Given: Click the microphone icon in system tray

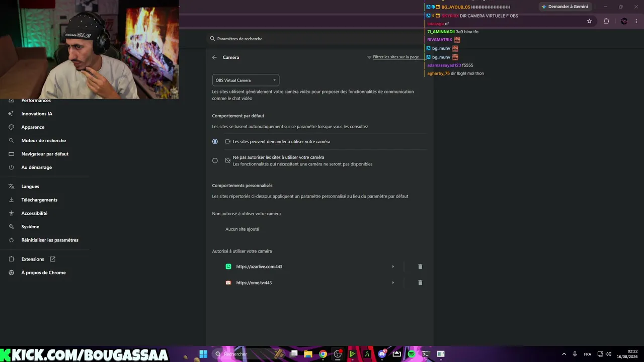Looking at the screenshot, I should click(575, 354).
